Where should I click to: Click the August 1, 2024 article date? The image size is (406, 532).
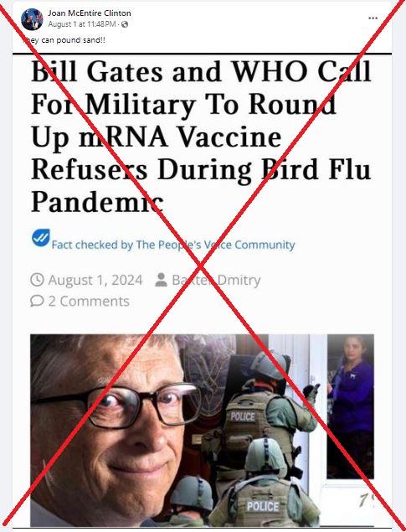(x=95, y=281)
